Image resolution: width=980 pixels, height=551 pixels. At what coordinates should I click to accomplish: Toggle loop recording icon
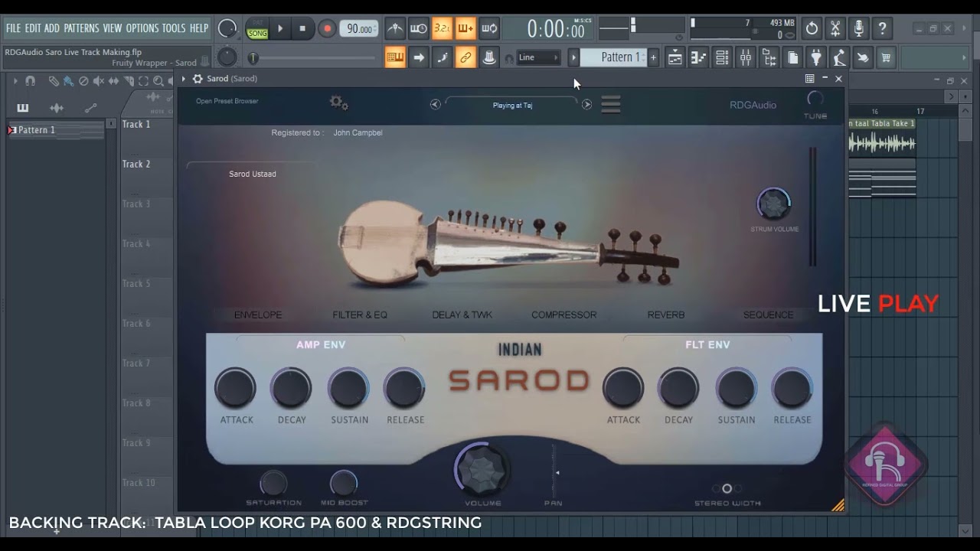[x=489, y=29]
